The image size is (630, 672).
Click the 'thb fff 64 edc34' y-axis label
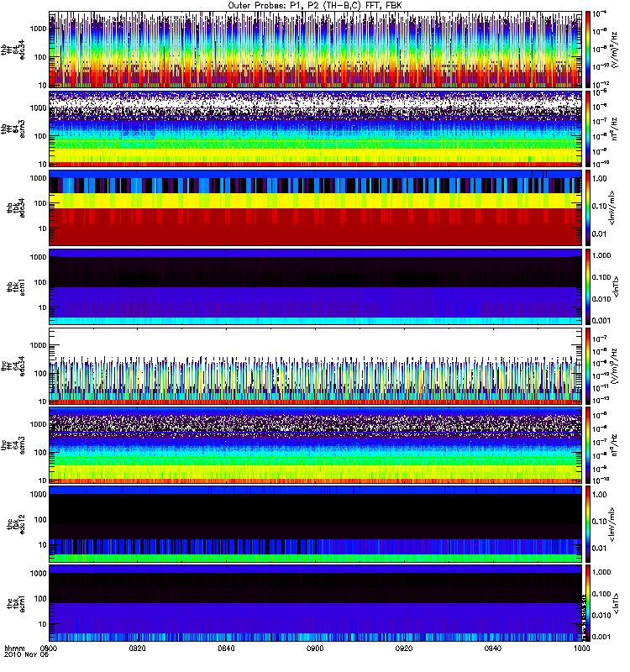[13, 50]
